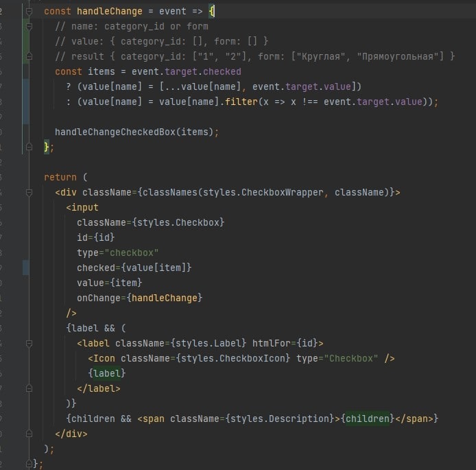The image size is (476, 470).
Task: Click green added-lines marker beside the comments
Action: 25,42
